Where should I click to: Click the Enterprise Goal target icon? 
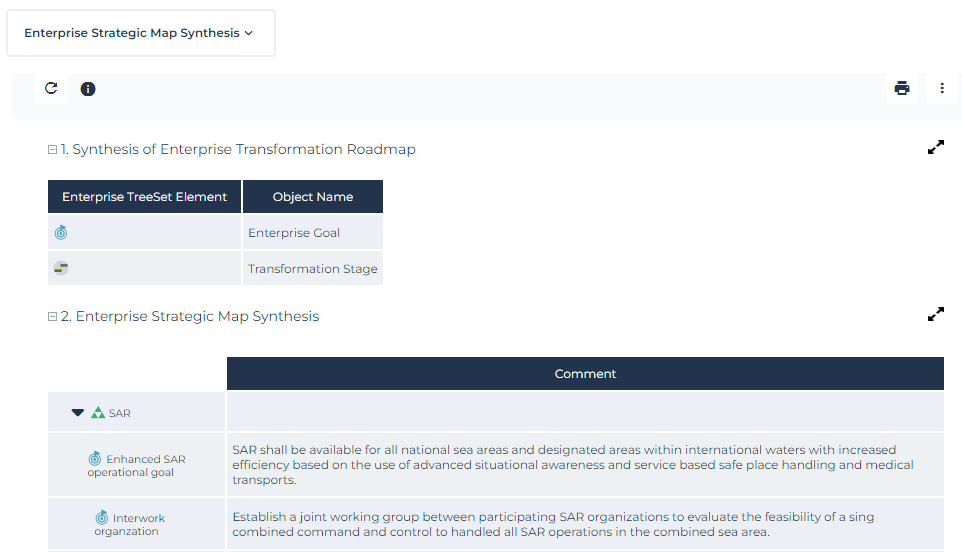(61, 233)
